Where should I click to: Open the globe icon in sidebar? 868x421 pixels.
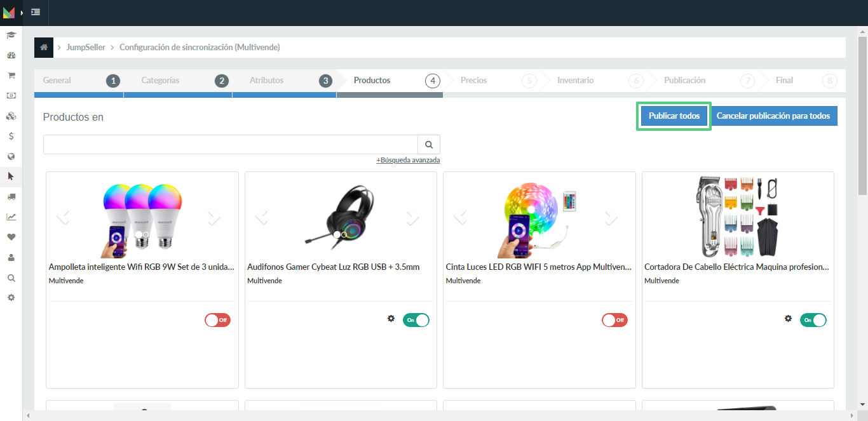click(x=11, y=156)
